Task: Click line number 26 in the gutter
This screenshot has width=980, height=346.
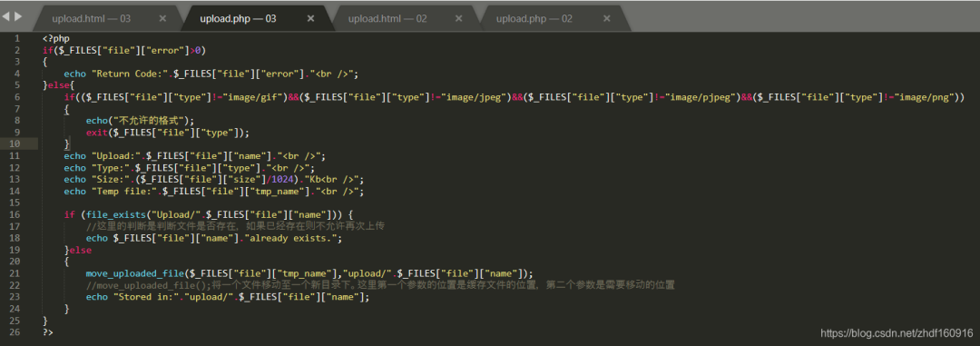Action: click(15, 332)
